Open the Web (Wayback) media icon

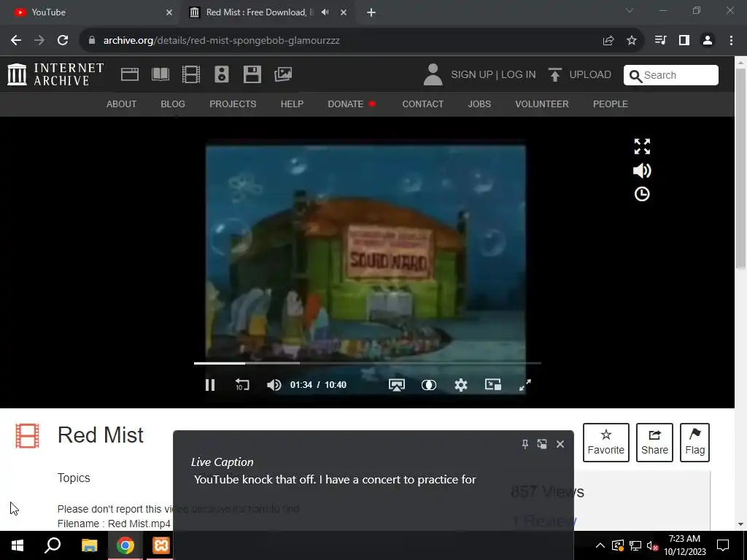pyautogui.click(x=130, y=74)
